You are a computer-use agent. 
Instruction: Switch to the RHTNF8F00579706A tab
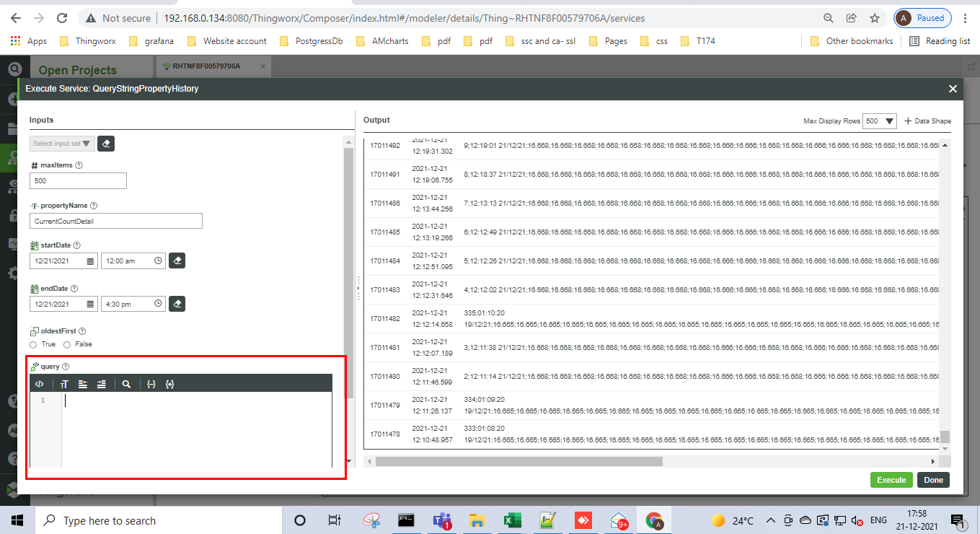(206, 66)
